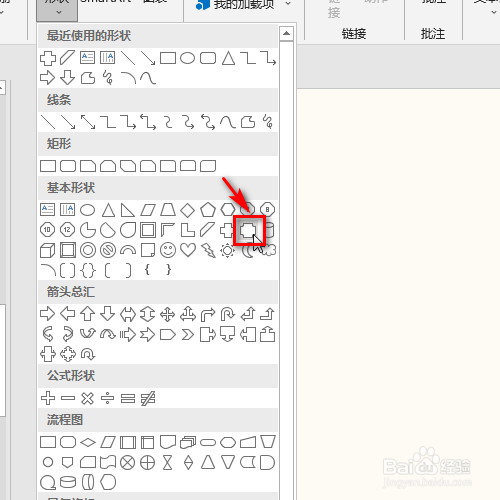Select the Chevron block arrow shape

188,334
